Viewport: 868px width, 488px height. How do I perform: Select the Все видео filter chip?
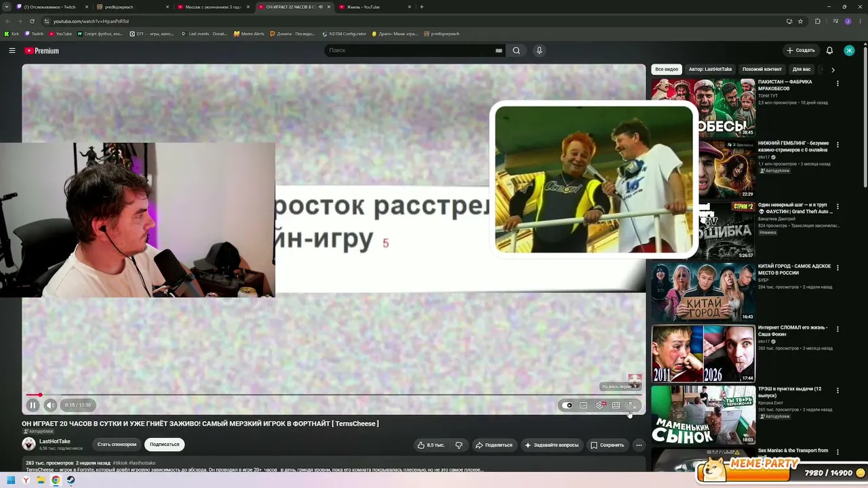667,69
